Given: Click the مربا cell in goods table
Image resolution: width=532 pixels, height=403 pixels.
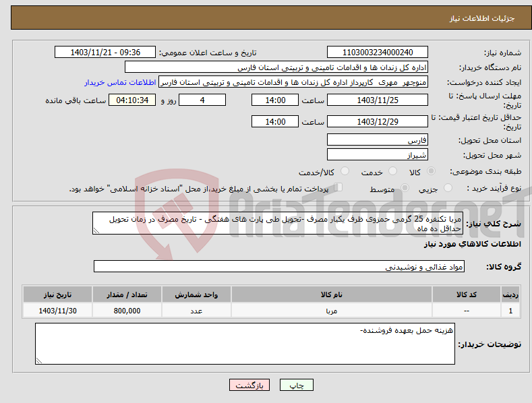Looking at the screenshot, I should [x=332, y=311].
